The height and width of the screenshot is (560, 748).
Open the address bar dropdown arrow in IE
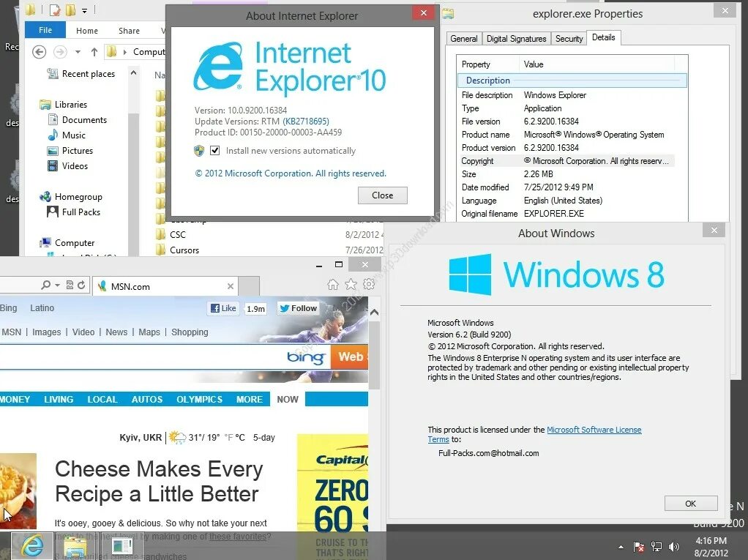[57, 285]
